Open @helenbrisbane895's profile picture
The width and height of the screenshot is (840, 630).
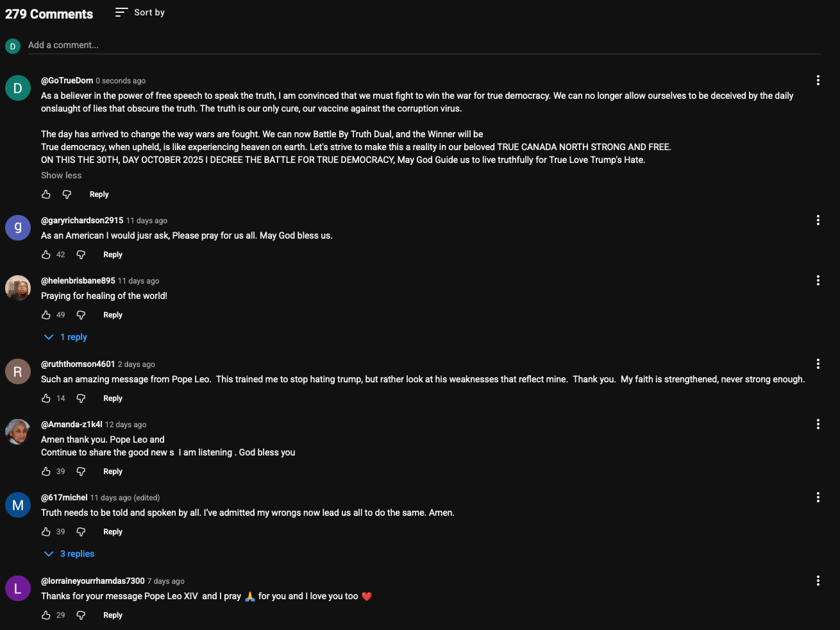tap(18, 288)
